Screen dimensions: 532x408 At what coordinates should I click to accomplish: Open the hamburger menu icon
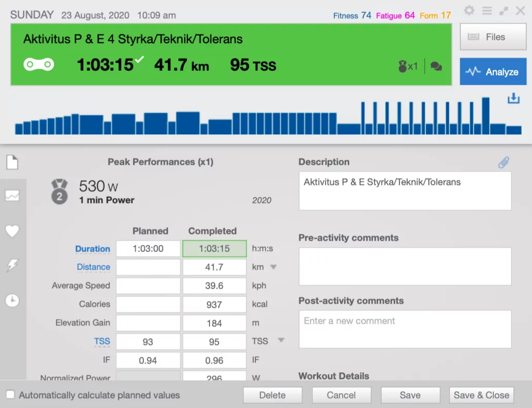[x=487, y=10]
